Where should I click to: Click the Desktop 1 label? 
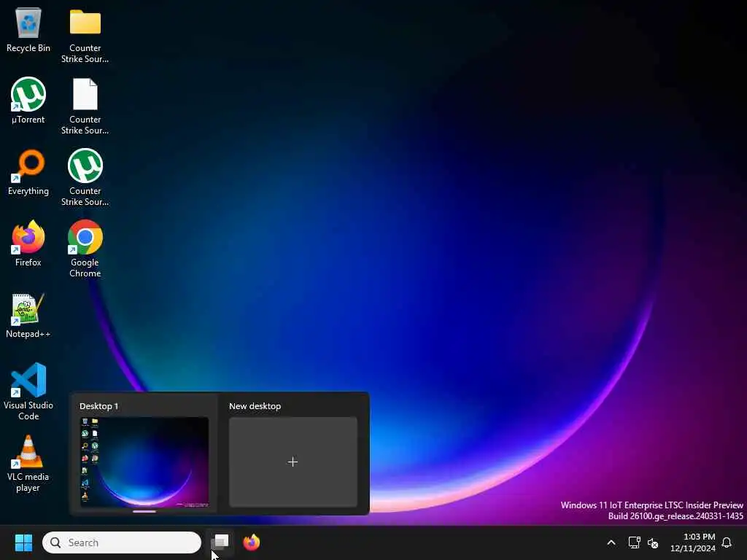pos(98,406)
